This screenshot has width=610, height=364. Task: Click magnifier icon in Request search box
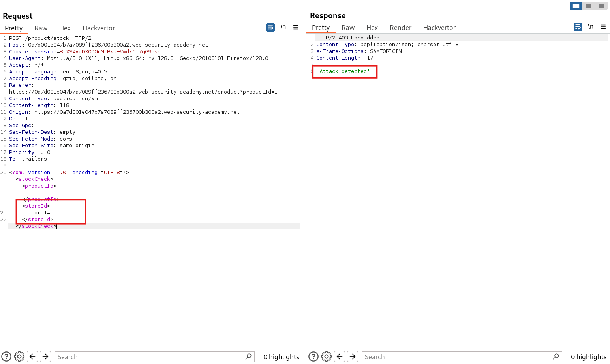pos(248,356)
